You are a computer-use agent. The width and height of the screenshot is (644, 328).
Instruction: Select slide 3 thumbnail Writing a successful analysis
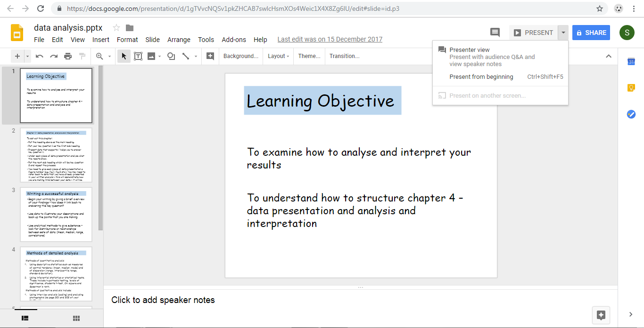pos(56,214)
